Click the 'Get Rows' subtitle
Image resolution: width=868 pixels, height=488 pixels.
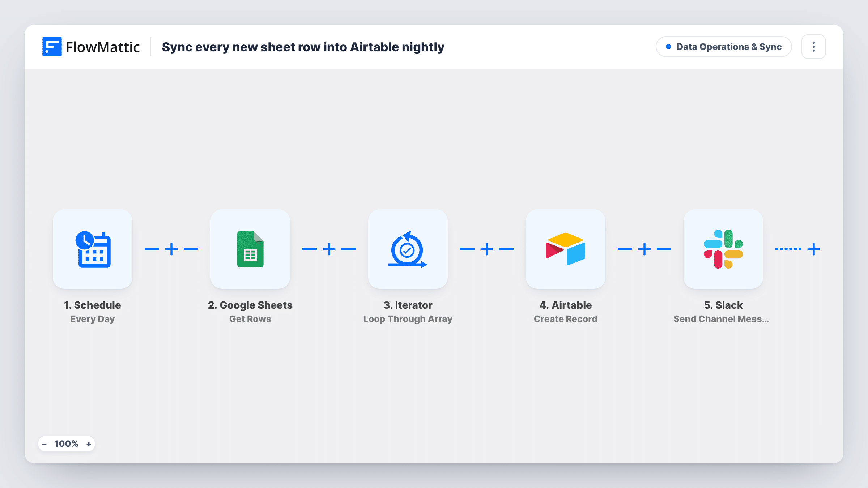(250, 319)
